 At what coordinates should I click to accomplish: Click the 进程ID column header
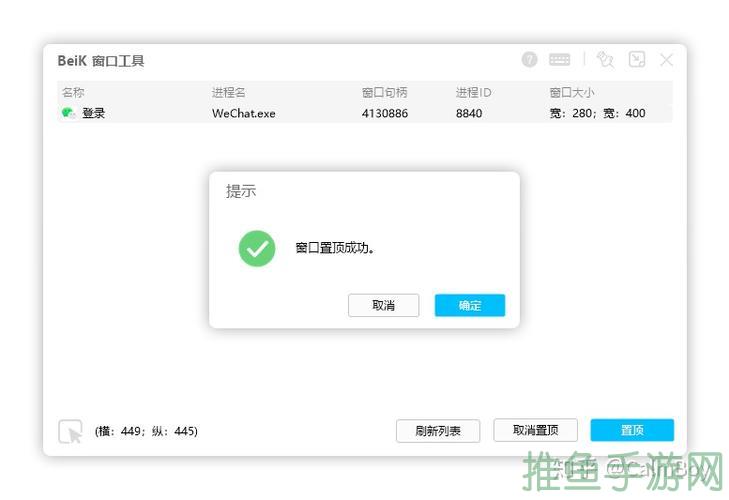tap(473, 92)
